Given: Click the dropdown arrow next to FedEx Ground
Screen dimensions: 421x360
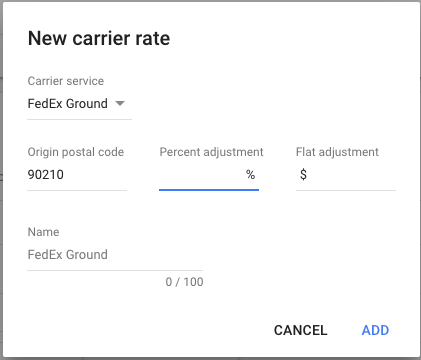Looking at the screenshot, I should (120, 104).
